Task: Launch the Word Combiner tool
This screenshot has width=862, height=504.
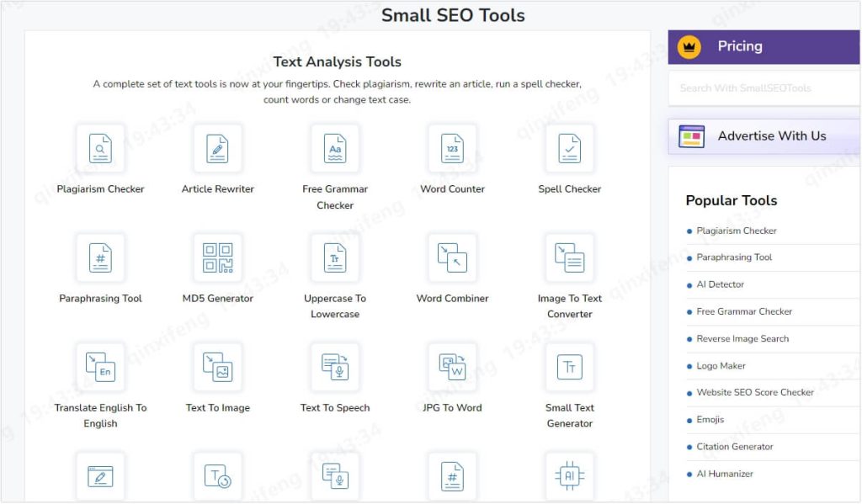Action: coord(452,257)
